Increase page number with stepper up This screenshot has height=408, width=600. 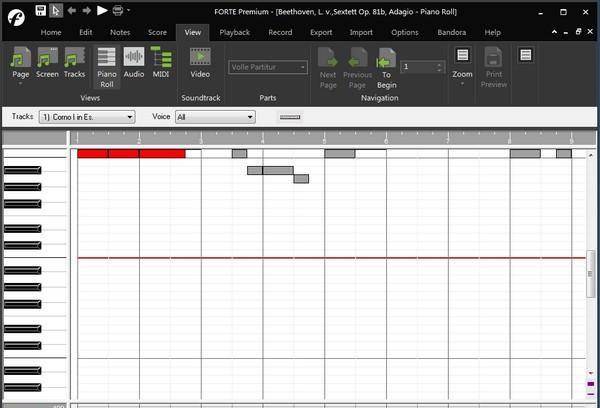[439, 65]
